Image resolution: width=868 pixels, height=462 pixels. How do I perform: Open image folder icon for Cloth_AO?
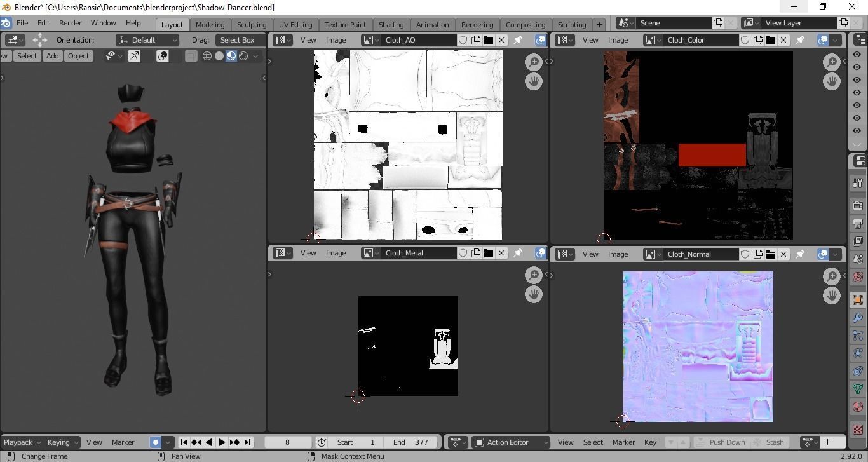point(488,40)
